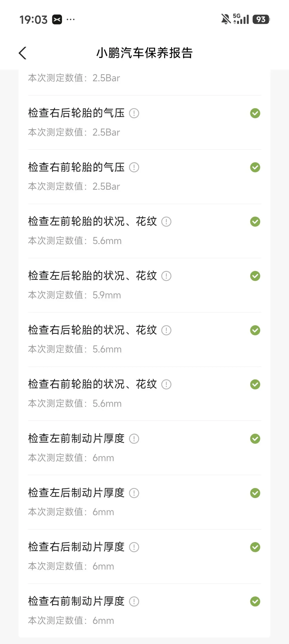Open info icon for 检查左前轮胎的状况、花纹

click(166, 222)
